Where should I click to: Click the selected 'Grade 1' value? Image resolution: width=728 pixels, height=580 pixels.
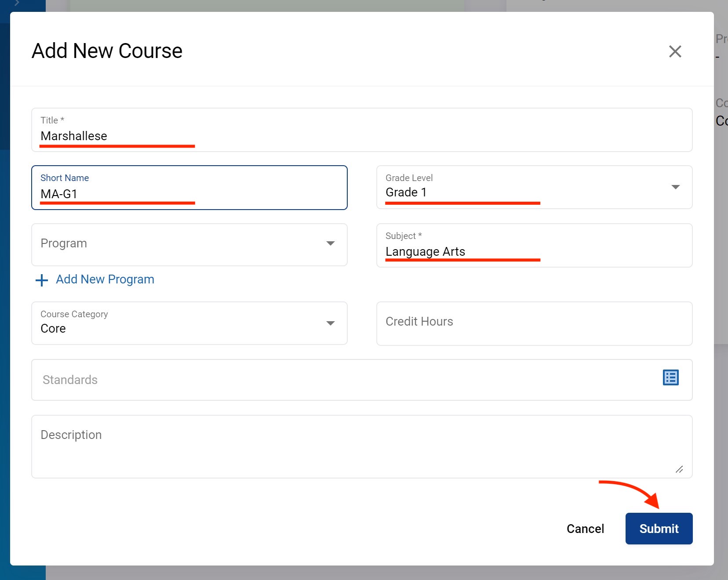[406, 192]
